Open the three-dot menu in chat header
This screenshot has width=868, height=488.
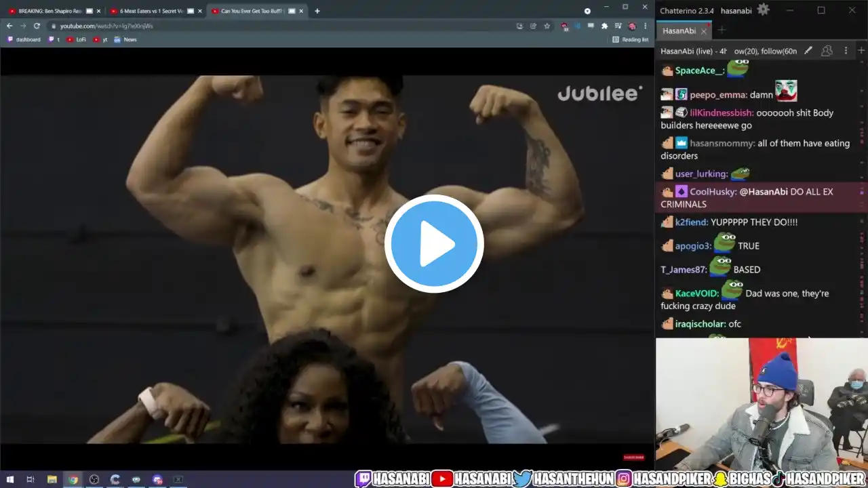[846, 51]
